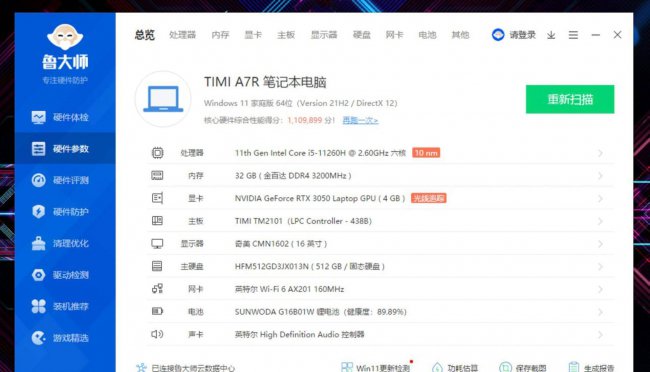Click the 再跑一次 link
The image size is (650, 372).
point(360,120)
